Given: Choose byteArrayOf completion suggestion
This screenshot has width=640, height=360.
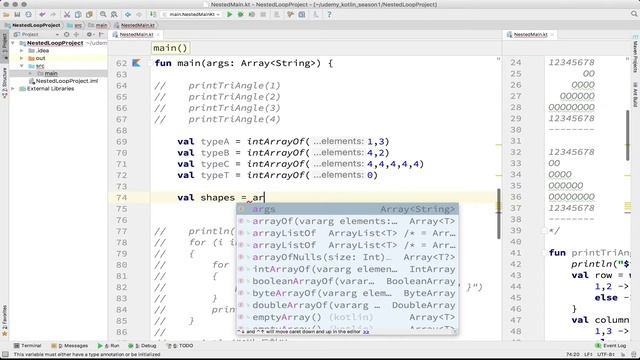Looking at the screenshot, I should point(347,293).
